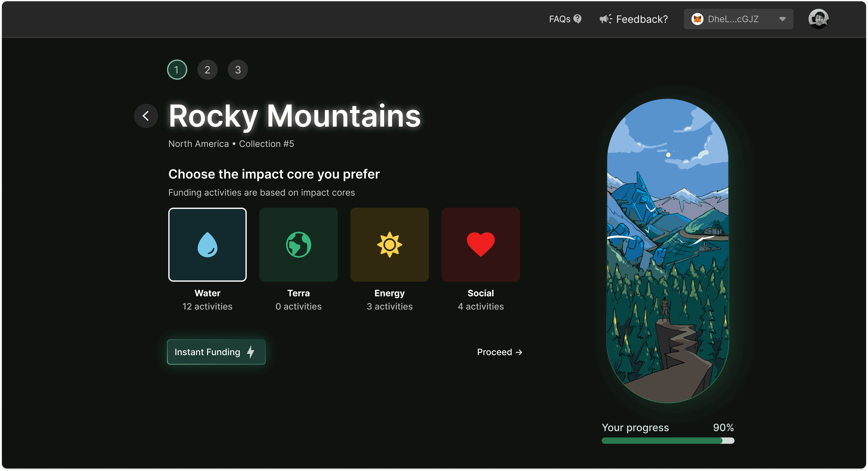
Task: Jump to step 1 indicator
Action: pyautogui.click(x=177, y=70)
